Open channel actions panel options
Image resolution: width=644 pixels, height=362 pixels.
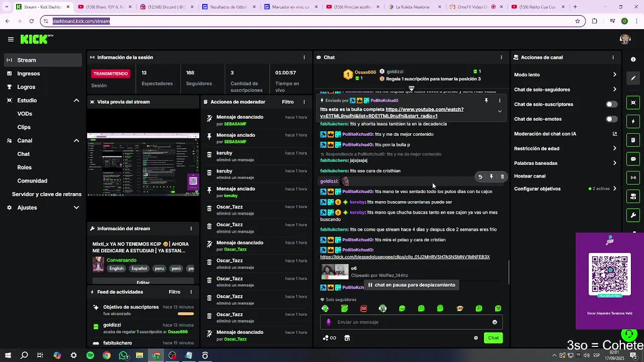tap(613, 57)
